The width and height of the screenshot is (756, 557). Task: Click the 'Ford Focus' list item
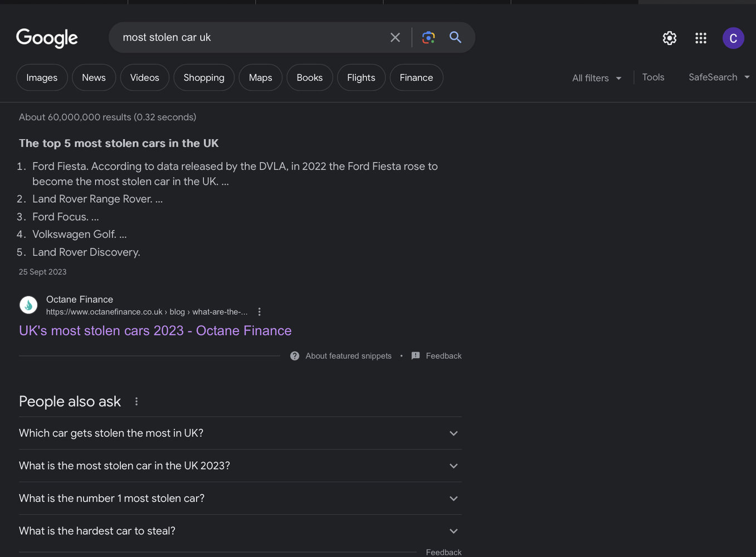(66, 217)
